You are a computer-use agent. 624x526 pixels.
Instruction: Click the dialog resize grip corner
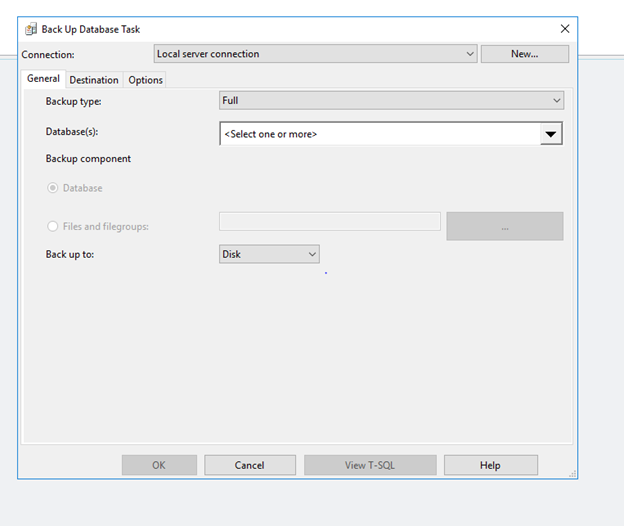[x=573, y=473]
